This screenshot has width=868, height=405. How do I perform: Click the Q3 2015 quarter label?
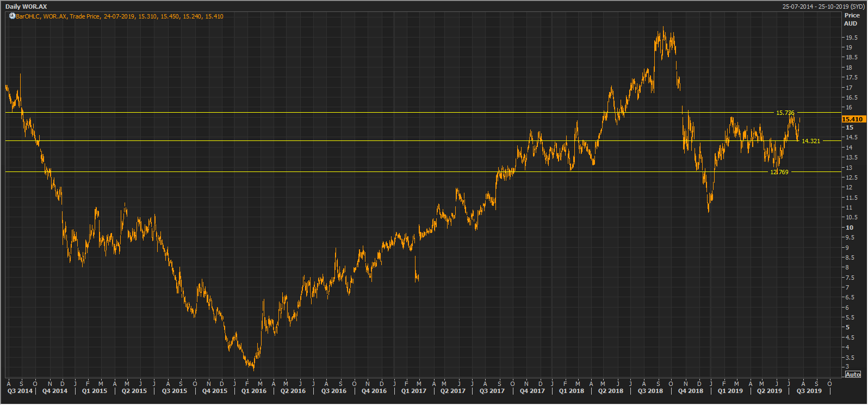[175, 391]
